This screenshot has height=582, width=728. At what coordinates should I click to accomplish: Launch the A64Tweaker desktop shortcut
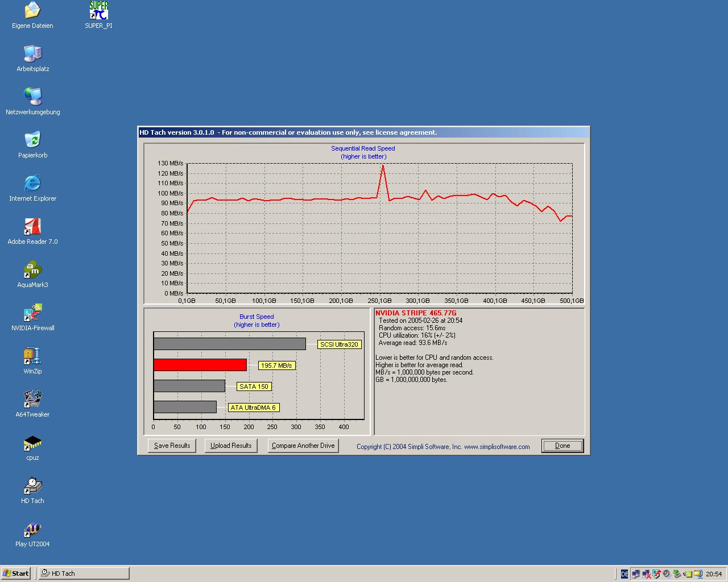[32, 404]
